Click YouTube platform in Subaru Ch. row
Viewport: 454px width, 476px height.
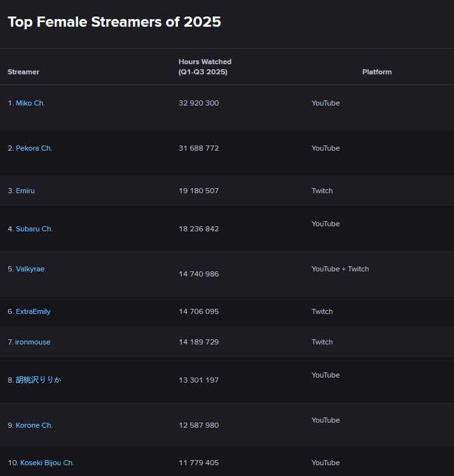(326, 224)
